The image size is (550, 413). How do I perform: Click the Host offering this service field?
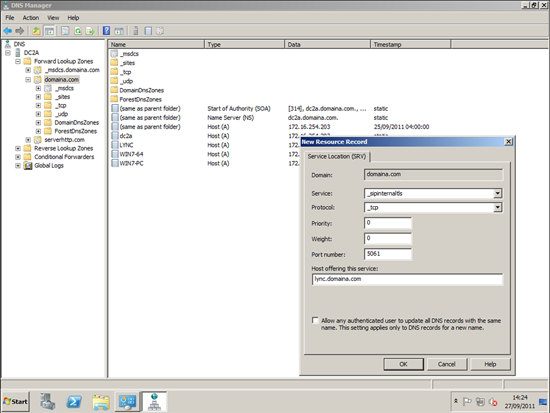[407, 279]
